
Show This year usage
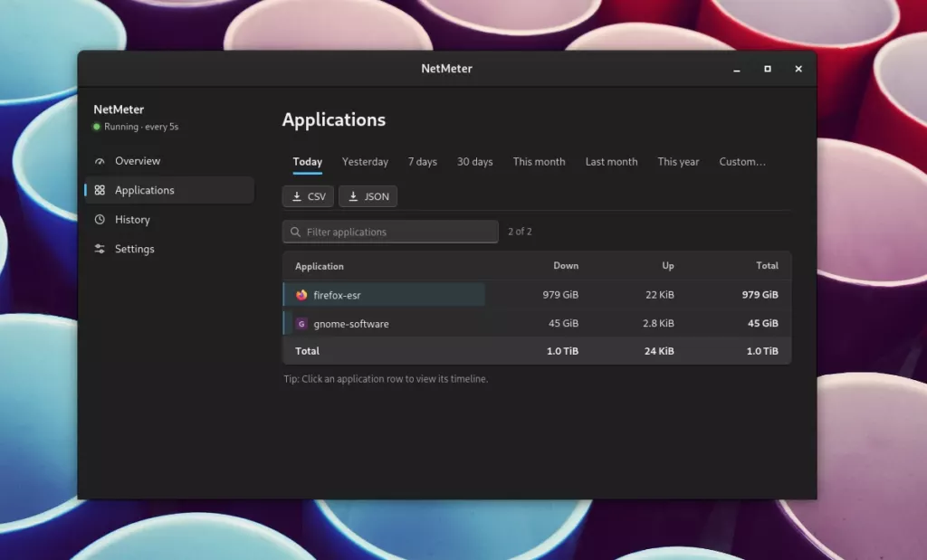[x=678, y=162]
